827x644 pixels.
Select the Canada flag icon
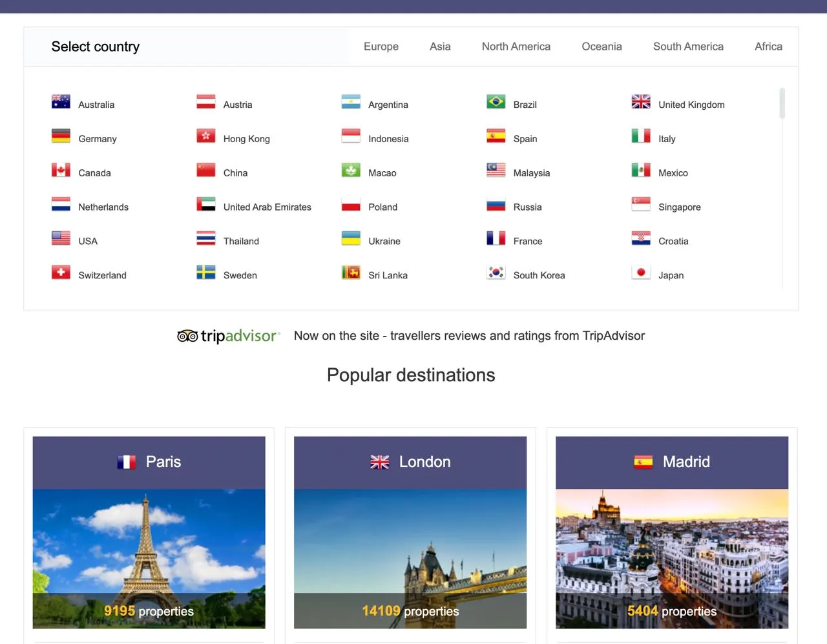[61, 171]
